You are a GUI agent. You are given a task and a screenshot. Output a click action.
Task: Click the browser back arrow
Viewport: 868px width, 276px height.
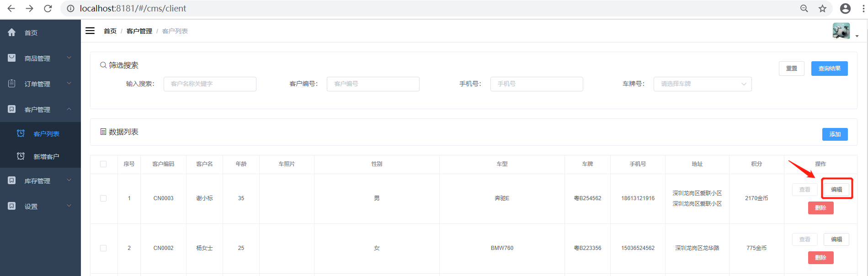(x=11, y=8)
